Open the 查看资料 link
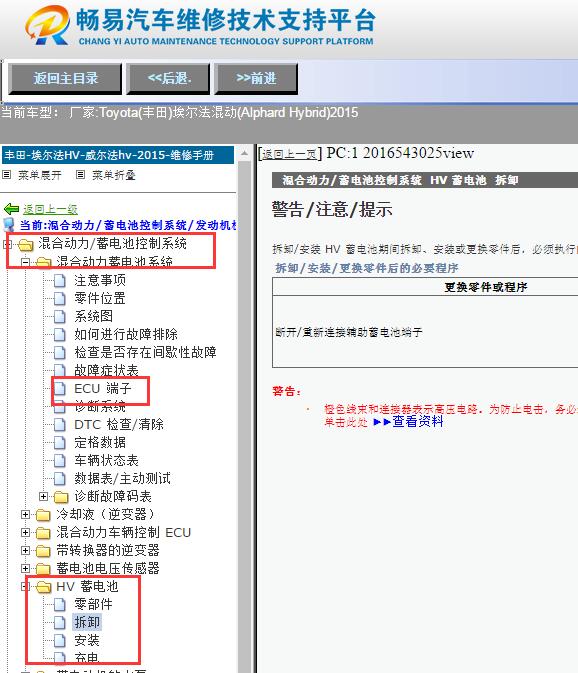 418,421
